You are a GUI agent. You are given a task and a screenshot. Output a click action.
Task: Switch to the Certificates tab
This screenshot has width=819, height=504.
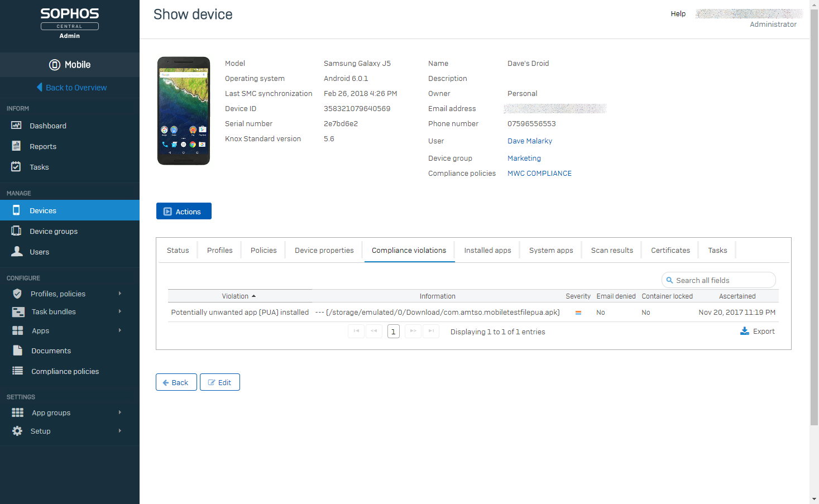(x=670, y=250)
